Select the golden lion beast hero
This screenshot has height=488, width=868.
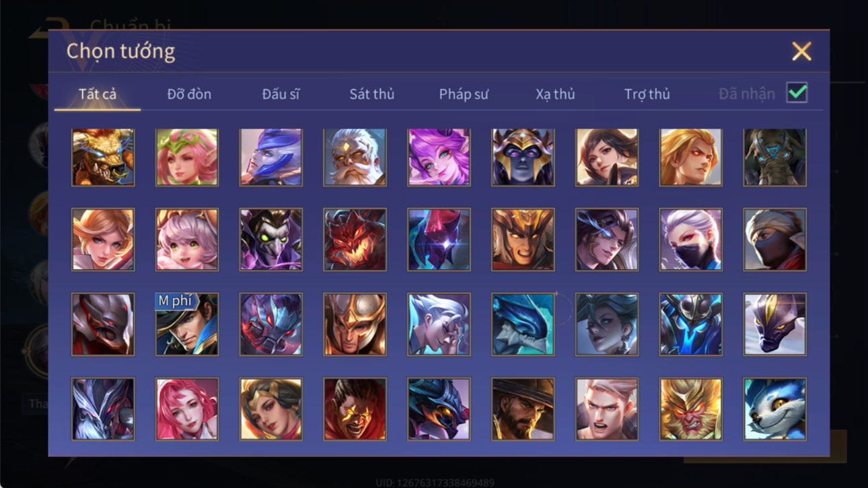pos(103,157)
